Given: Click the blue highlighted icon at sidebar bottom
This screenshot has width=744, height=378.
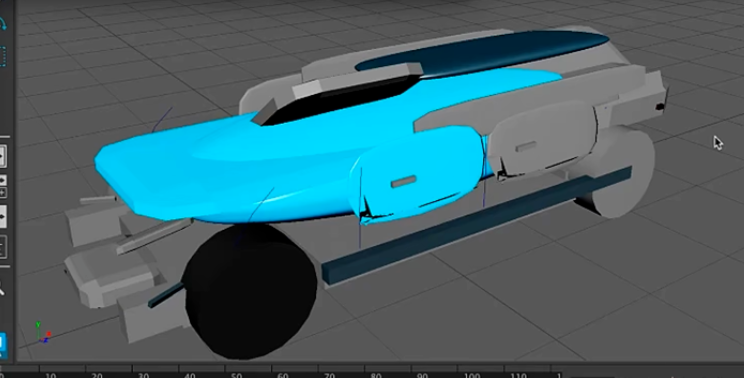Looking at the screenshot, I should click(2, 345).
